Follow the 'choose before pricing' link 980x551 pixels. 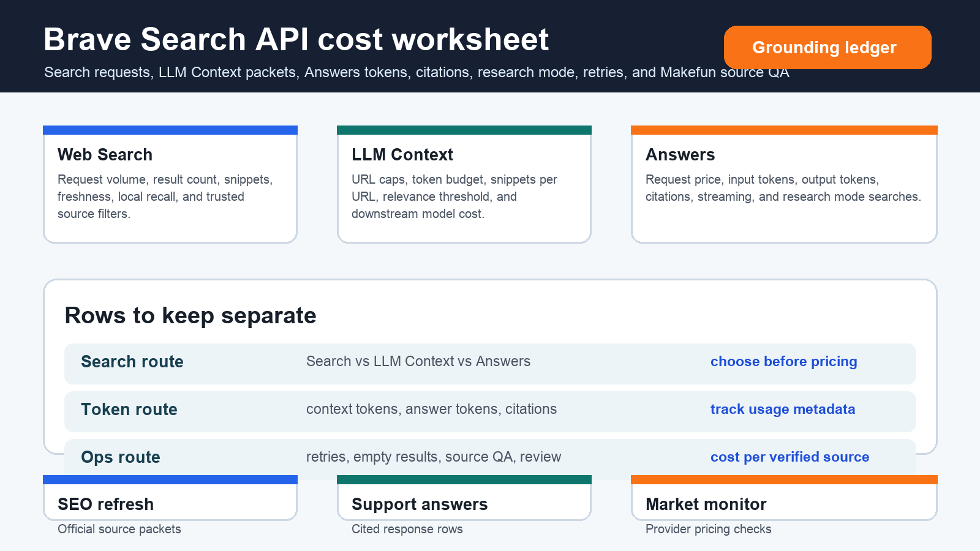pyautogui.click(x=783, y=361)
